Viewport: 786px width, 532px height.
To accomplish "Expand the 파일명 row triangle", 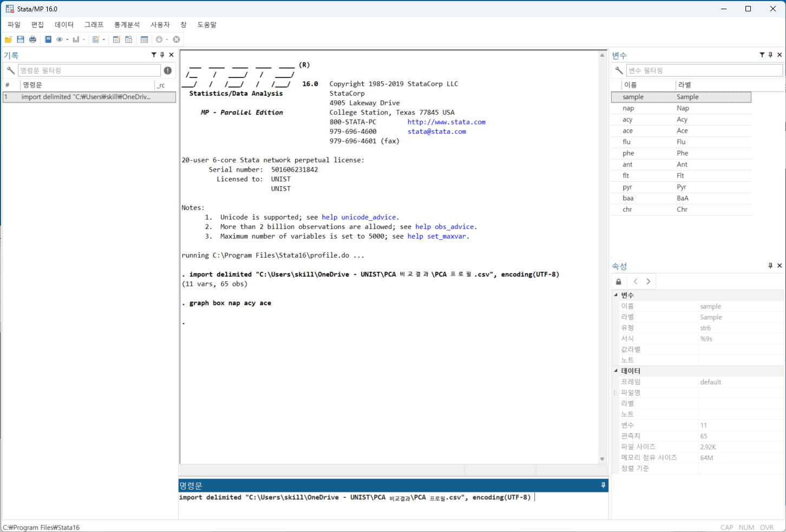I will [x=615, y=392].
